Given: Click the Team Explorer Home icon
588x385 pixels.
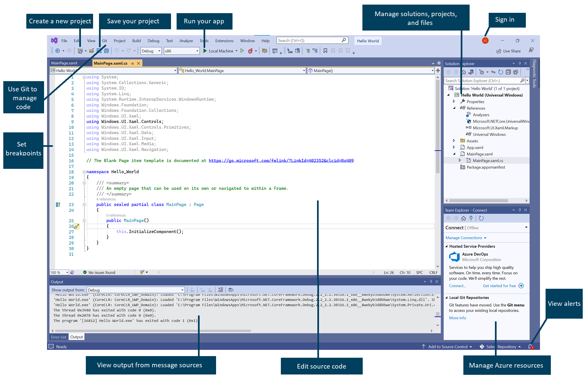Looking at the screenshot, I should (464, 218).
